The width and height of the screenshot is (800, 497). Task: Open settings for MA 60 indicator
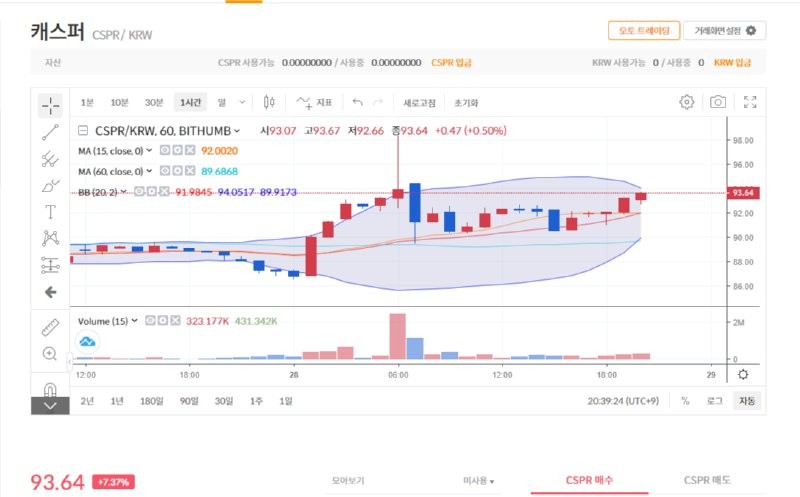point(177,171)
